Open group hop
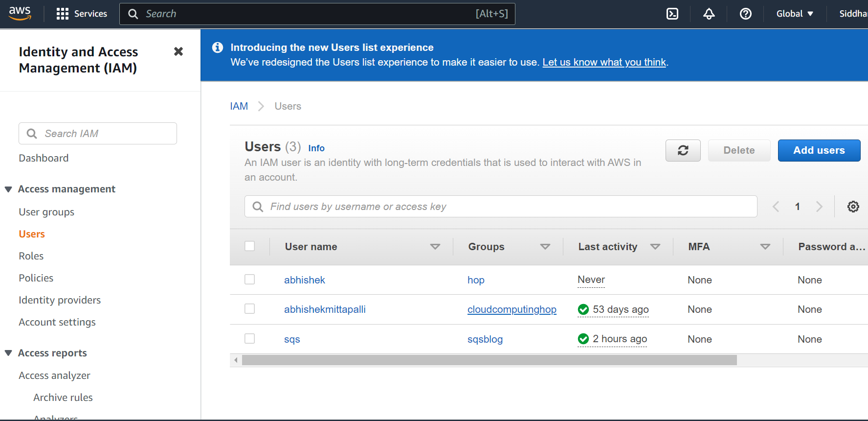The image size is (868, 421). pyautogui.click(x=476, y=280)
